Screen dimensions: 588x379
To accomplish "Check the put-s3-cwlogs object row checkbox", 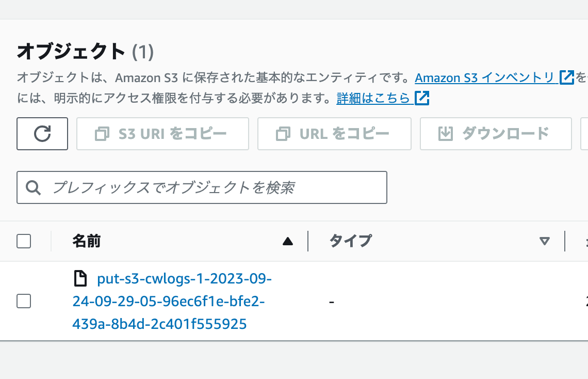I will [x=24, y=301].
